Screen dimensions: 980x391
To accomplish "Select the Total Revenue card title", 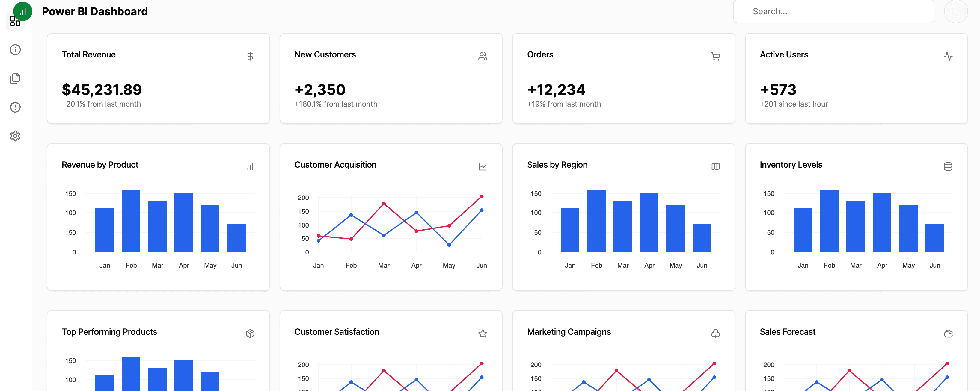I will 89,54.
